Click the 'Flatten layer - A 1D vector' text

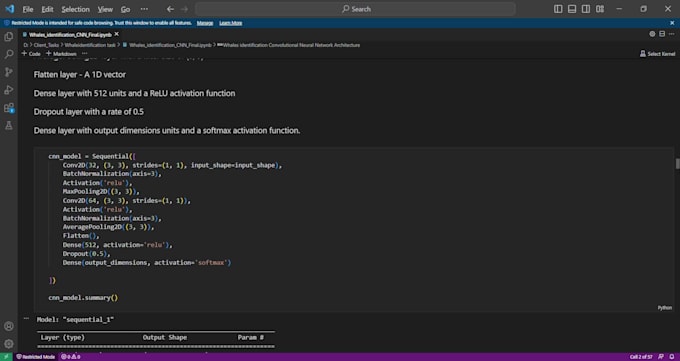tap(80, 75)
